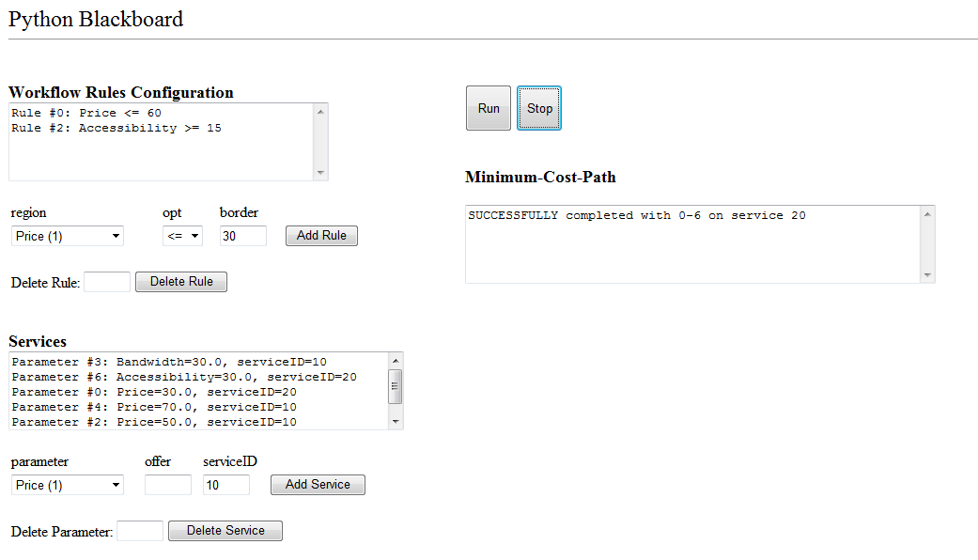Click the Add Service button
The image size is (978, 560).
318,485
